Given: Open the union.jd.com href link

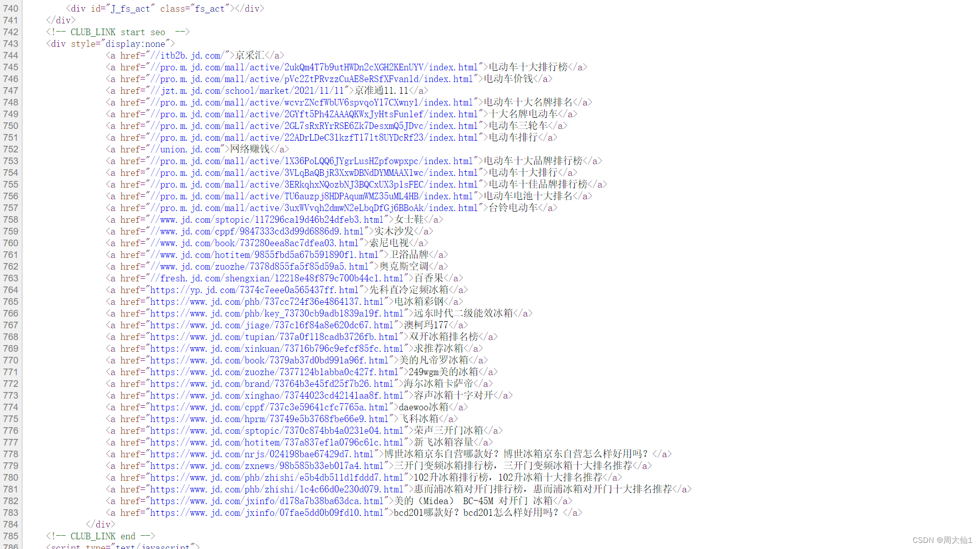Looking at the screenshot, I should tap(185, 149).
